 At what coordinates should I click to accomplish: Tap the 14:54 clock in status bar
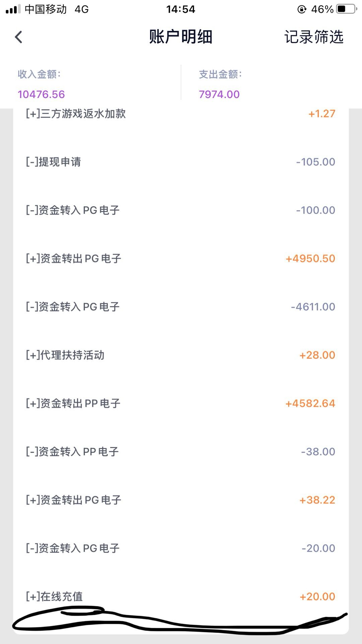(x=181, y=9)
